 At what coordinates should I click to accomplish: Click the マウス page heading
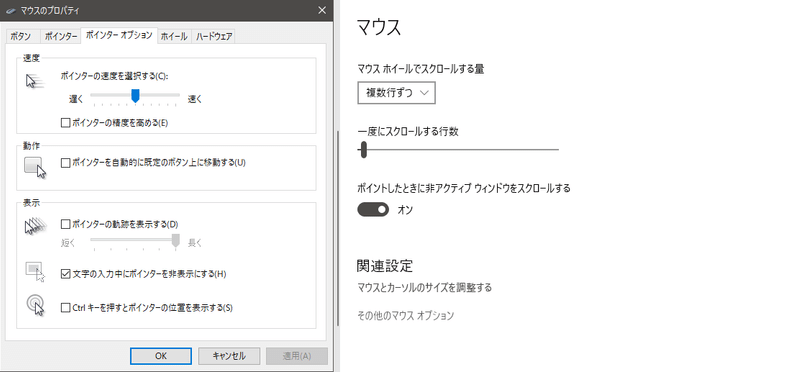click(x=379, y=28)
